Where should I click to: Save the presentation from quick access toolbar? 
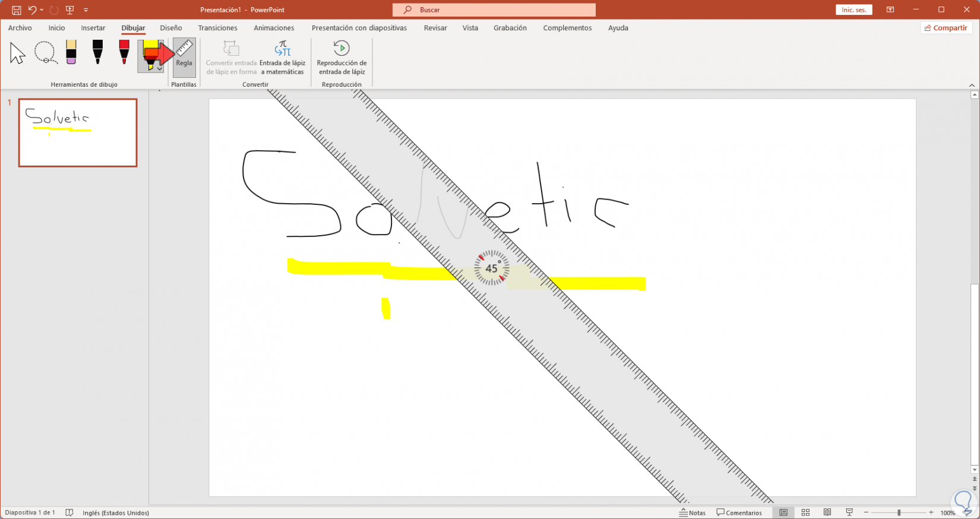pyautogui.click(x=16, y=10)
